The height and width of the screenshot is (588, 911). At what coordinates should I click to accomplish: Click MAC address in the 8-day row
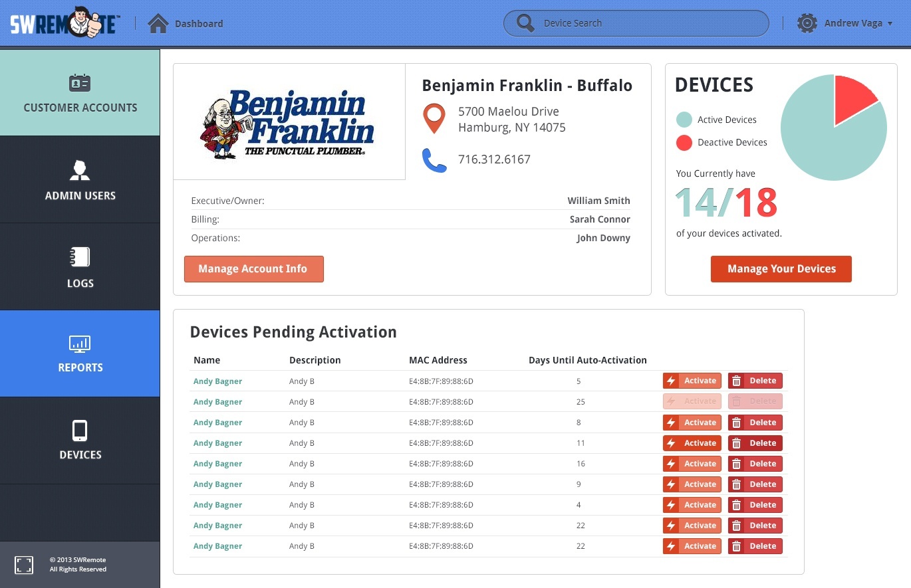[x=441, y=423]
